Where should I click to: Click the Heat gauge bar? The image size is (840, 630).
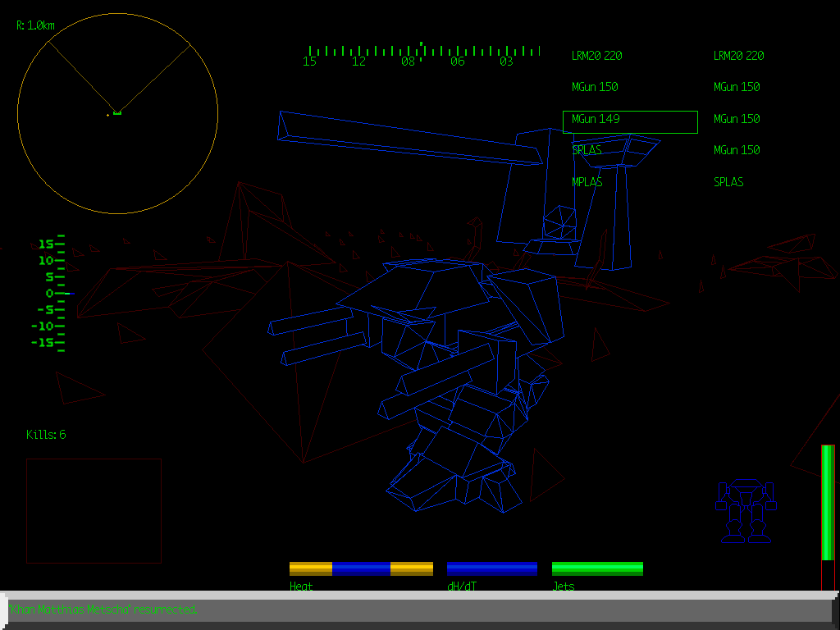pyautogui.click(x=361, y=567)
